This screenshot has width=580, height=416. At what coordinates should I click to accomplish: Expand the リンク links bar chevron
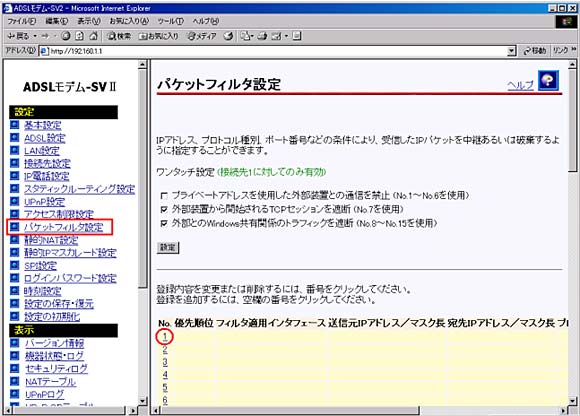pyautogui.click(x=574, y=49)
